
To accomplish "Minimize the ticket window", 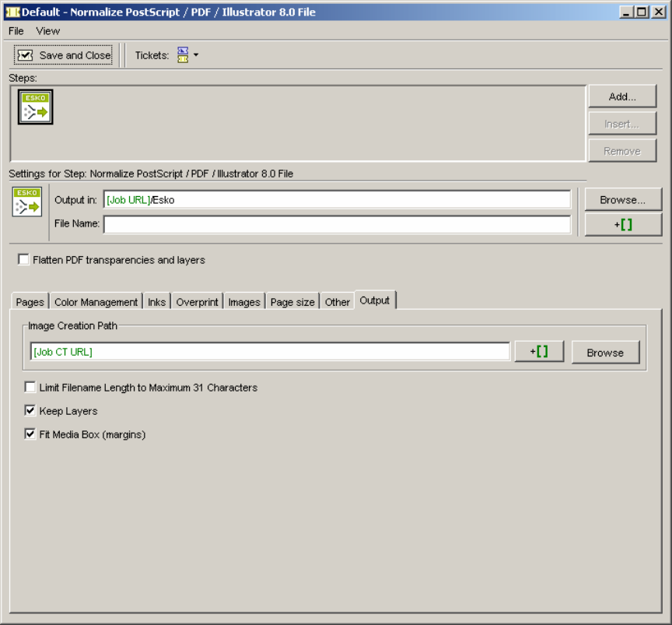I will coord(626,12).
